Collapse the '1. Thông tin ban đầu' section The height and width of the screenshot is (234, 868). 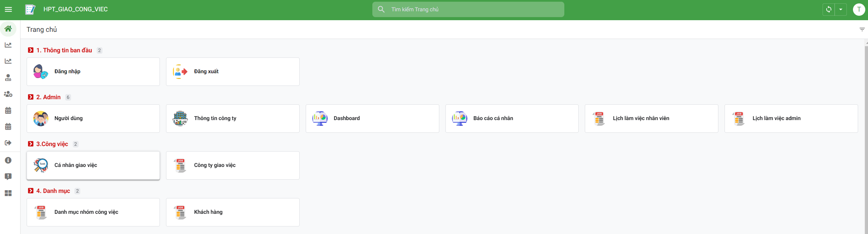click(31, 50)
